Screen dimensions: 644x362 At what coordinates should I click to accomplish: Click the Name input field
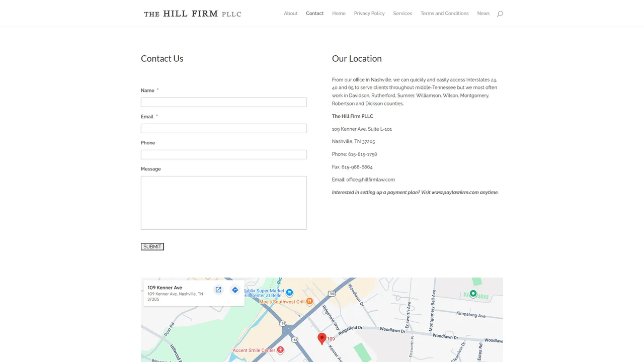click(x=223, y=102)
